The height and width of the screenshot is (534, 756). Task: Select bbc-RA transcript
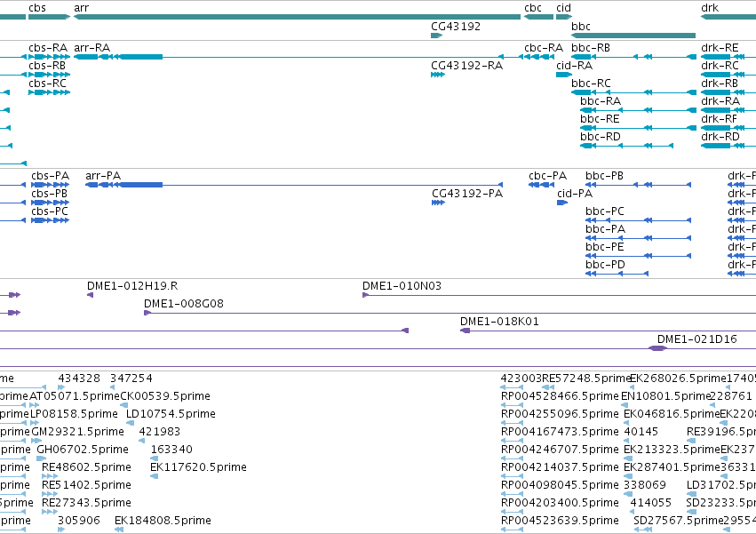[639, 110]
